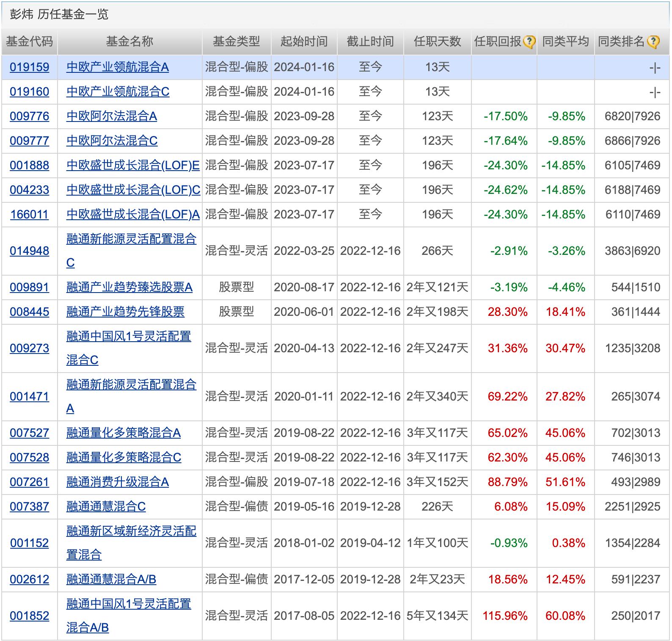Open 中欧产业领航混合C fund page
This screenshot has width=672, height=641.
(x=118, y=92)
